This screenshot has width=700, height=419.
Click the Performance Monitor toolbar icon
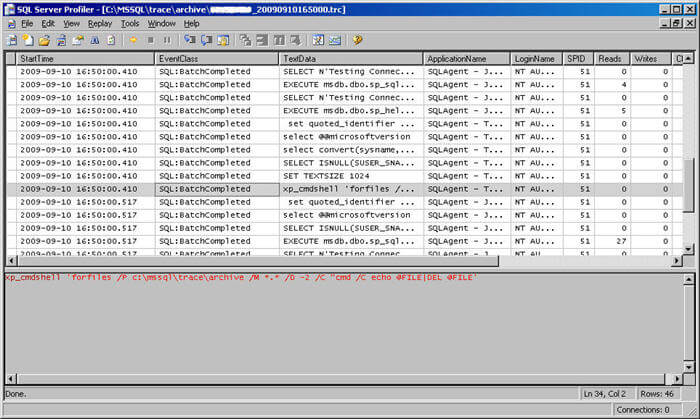[x=335, y=41]
